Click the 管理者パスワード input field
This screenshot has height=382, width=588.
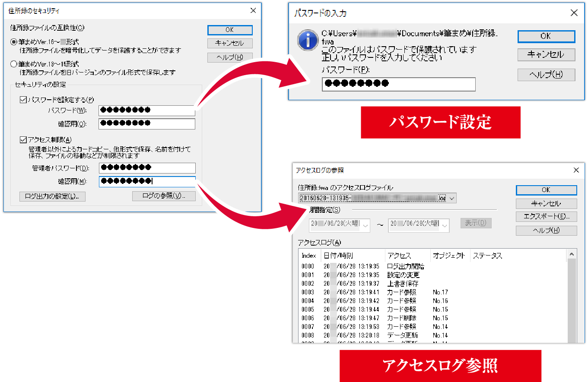(x=147, y=168)
